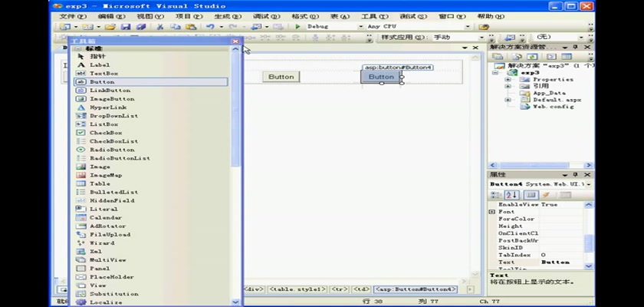This screenshot has height=307, width=644.
Task: Choose the HyperLink toolbox control
Action: tap(107, 107)
